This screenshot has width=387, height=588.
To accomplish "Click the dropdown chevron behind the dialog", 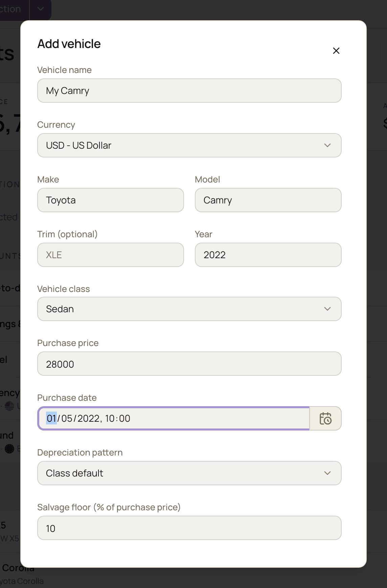I will (x=41, y=9).
